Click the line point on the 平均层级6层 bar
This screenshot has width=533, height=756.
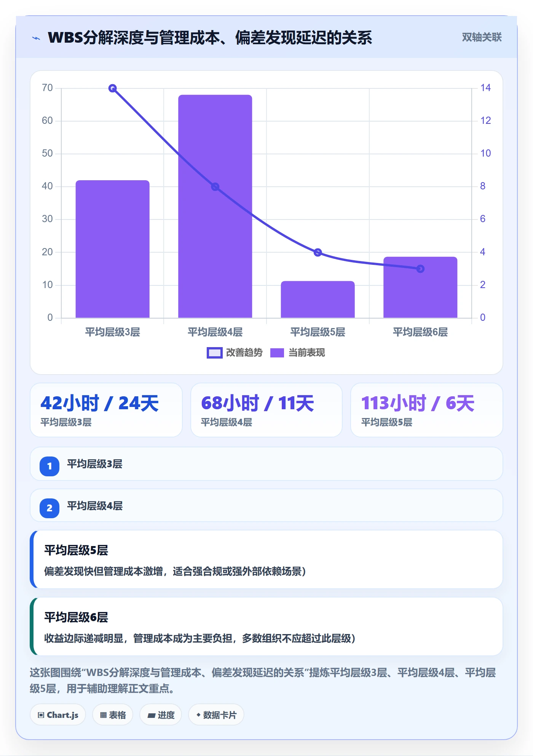click(420, 269)
